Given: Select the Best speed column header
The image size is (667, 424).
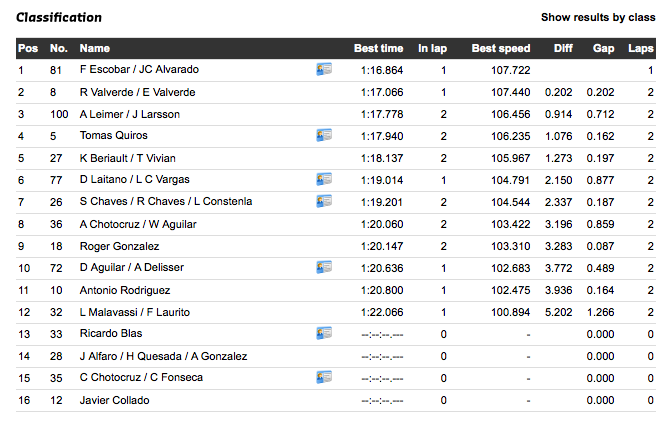Looking at the screenshot, I should [501, 48].
